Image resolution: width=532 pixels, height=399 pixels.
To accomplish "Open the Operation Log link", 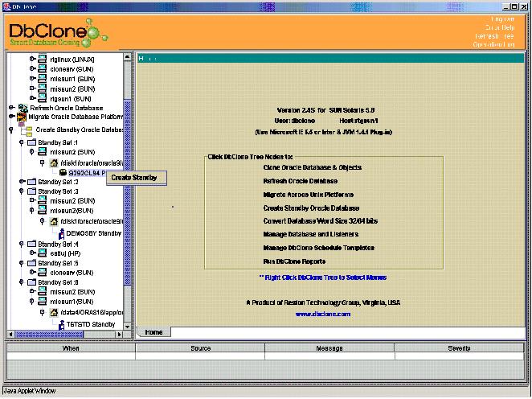I will pos(493,44).
